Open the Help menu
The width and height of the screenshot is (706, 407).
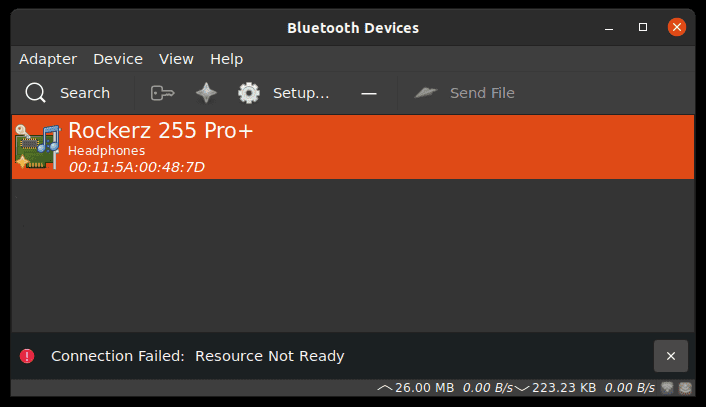point(227,59)
